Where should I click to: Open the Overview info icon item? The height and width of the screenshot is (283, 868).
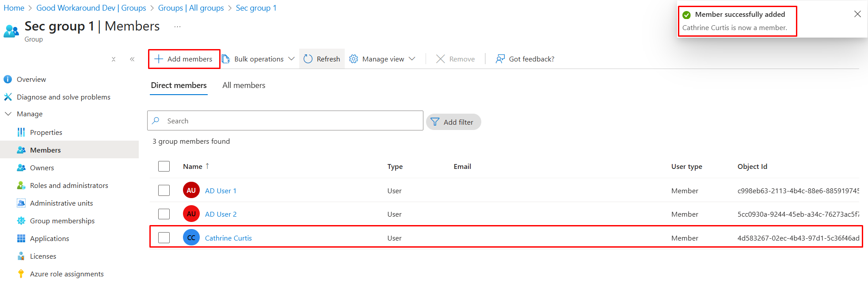pyautogui.click(x=8, y=79)
